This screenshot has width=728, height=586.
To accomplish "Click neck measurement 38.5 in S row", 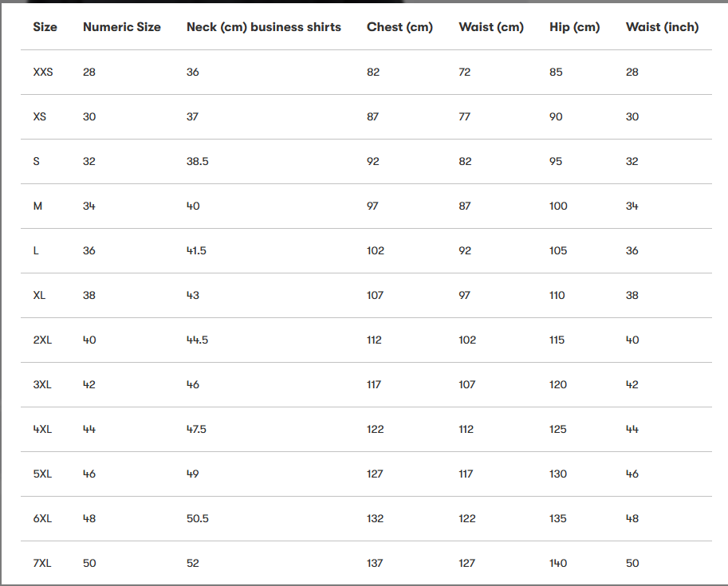I will [198, 161].
